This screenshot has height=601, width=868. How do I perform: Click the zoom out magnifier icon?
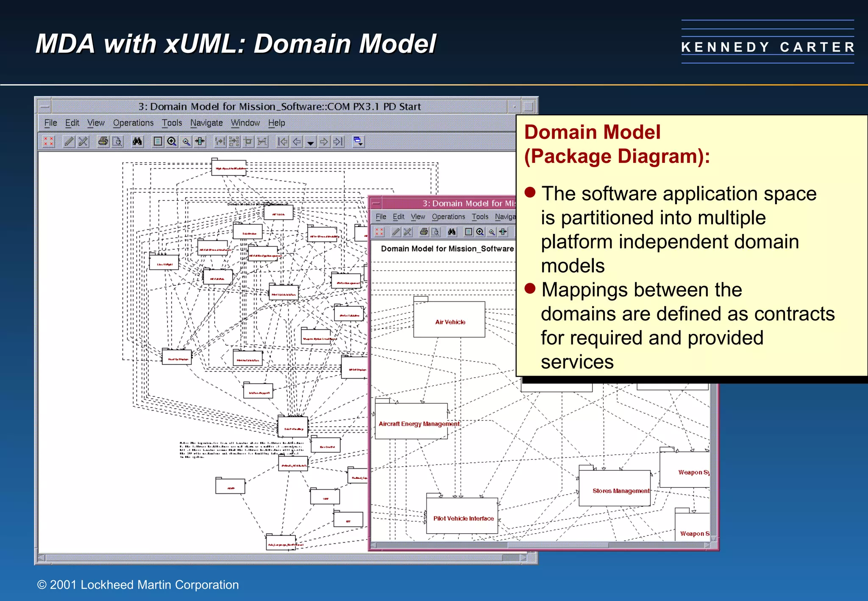click(186, 142)
